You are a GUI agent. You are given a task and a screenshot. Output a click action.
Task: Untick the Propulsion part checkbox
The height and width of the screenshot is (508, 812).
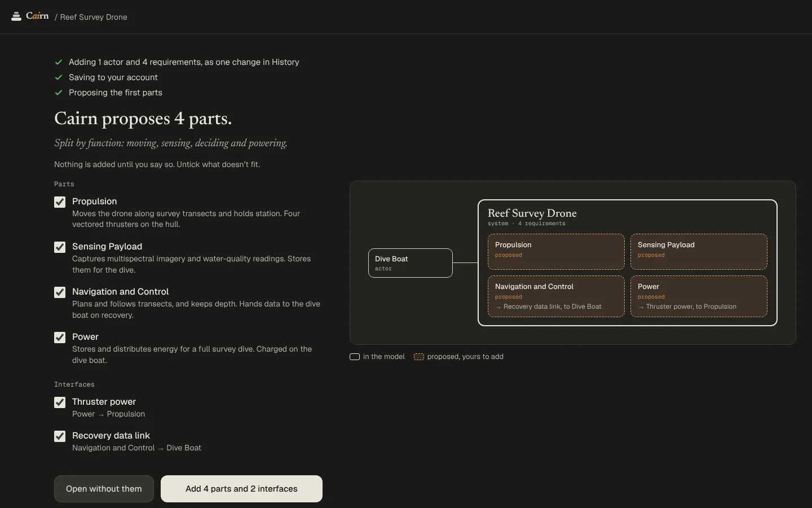point(60,202)
